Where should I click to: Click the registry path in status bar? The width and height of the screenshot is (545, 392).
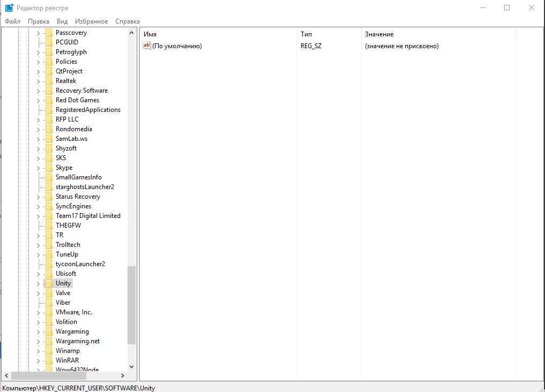point(79,388)
